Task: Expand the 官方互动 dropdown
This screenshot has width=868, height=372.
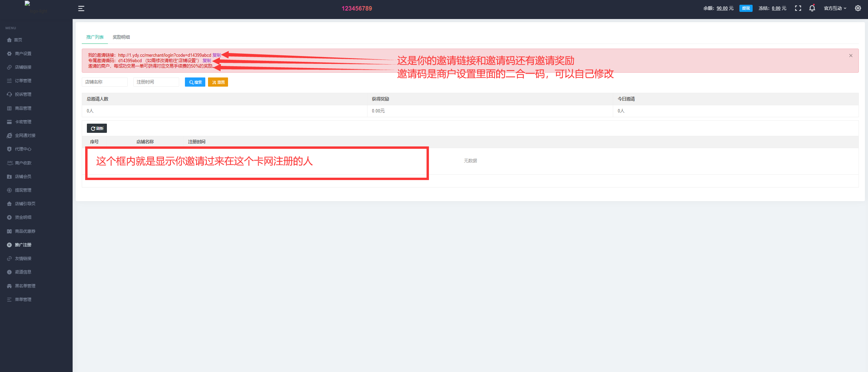Action: click(x=835, y=8)
